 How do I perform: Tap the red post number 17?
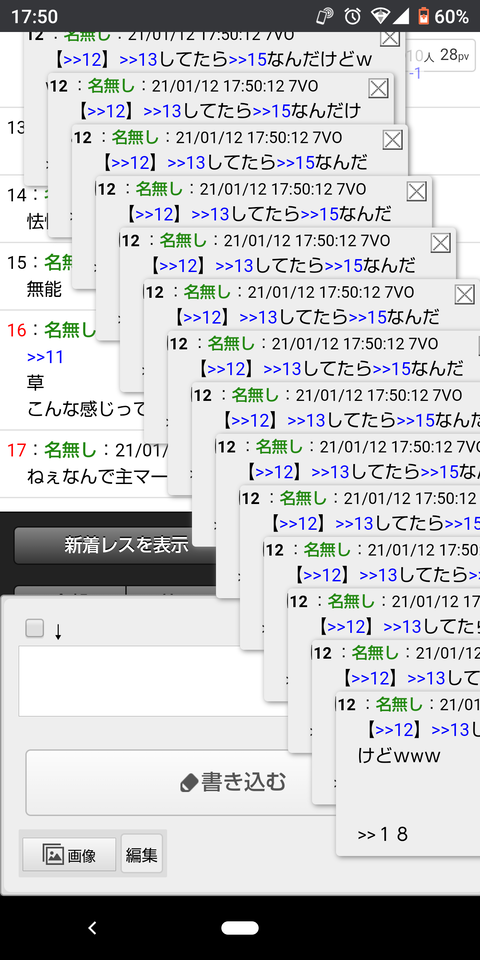tap(17, 451)
